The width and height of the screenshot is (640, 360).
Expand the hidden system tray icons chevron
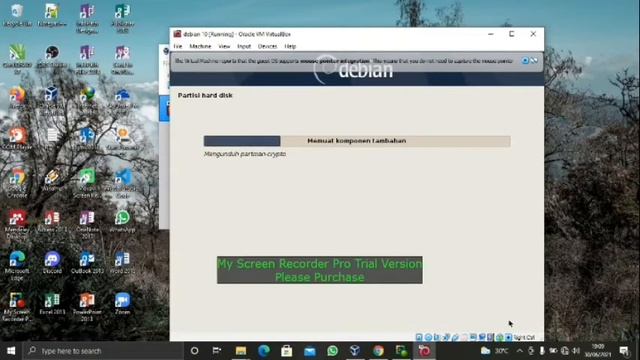point(519,351)
